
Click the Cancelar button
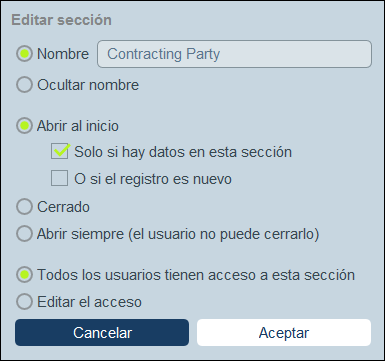[x=102, y=332]
